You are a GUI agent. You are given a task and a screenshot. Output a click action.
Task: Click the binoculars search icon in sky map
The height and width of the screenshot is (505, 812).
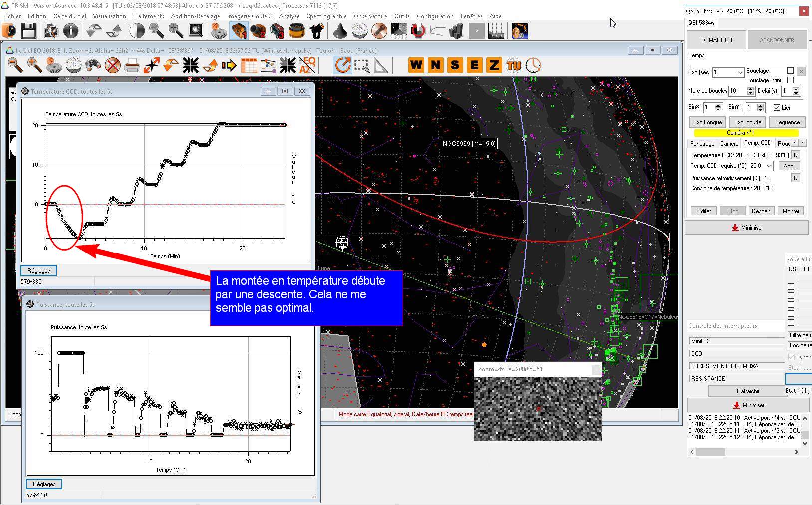93,65
